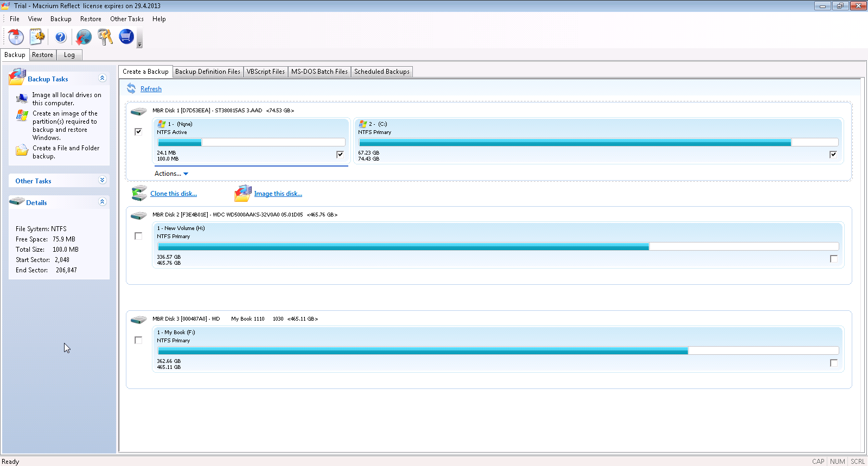The image size is (868, 466).
Task: Open the Other Tasks menu
Action: [127, 19]
